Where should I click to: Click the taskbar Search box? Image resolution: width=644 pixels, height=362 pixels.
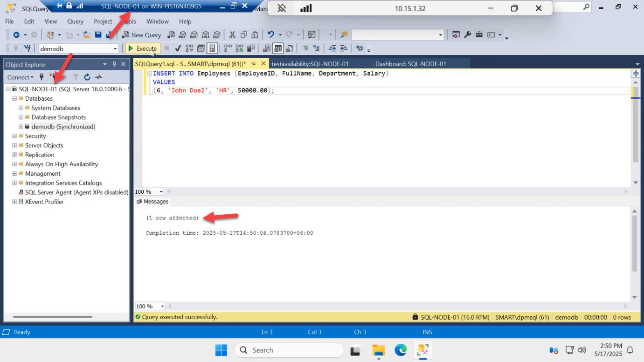289,350
